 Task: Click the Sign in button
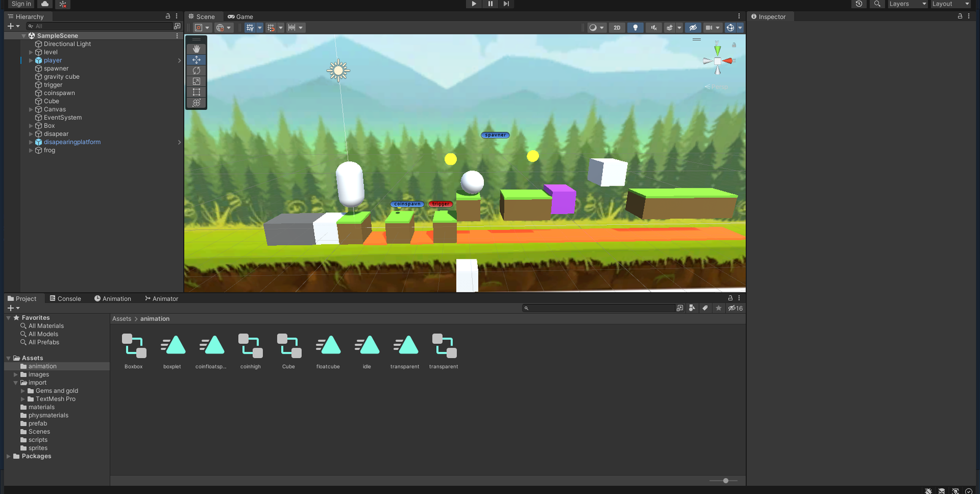(21, 4)
